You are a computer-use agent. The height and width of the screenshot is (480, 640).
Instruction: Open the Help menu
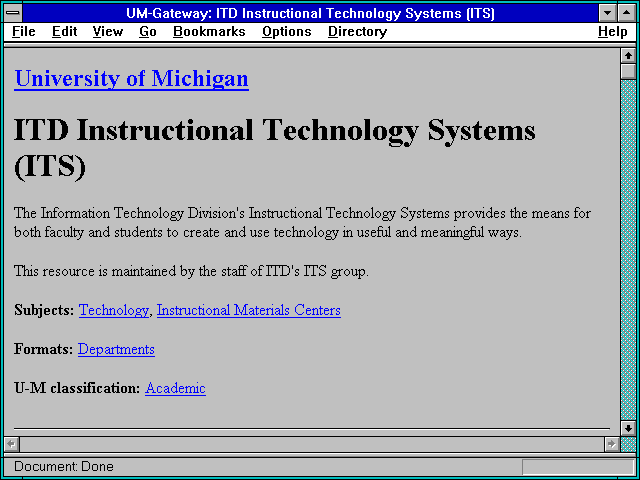coord(613,32)
